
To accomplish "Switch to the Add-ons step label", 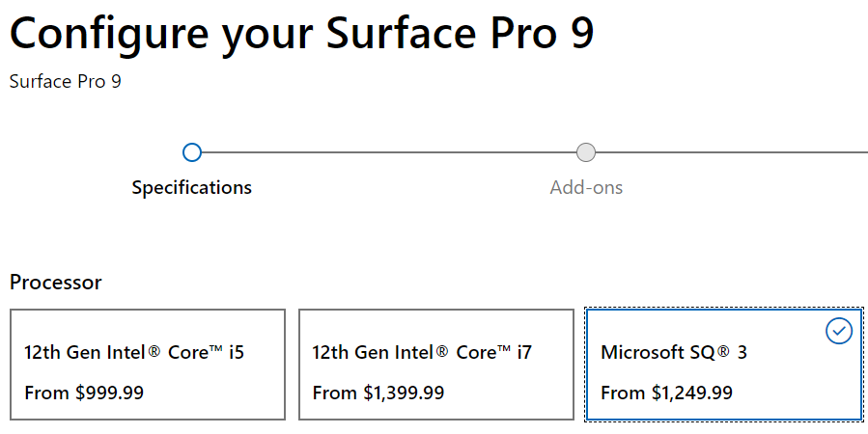I will (x=586, y=187).
